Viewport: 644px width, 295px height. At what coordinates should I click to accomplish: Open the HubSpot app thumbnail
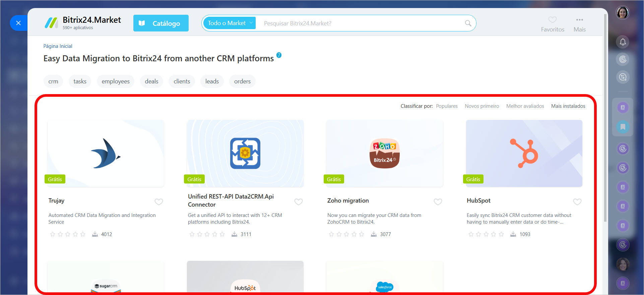(x=524, y=153)
